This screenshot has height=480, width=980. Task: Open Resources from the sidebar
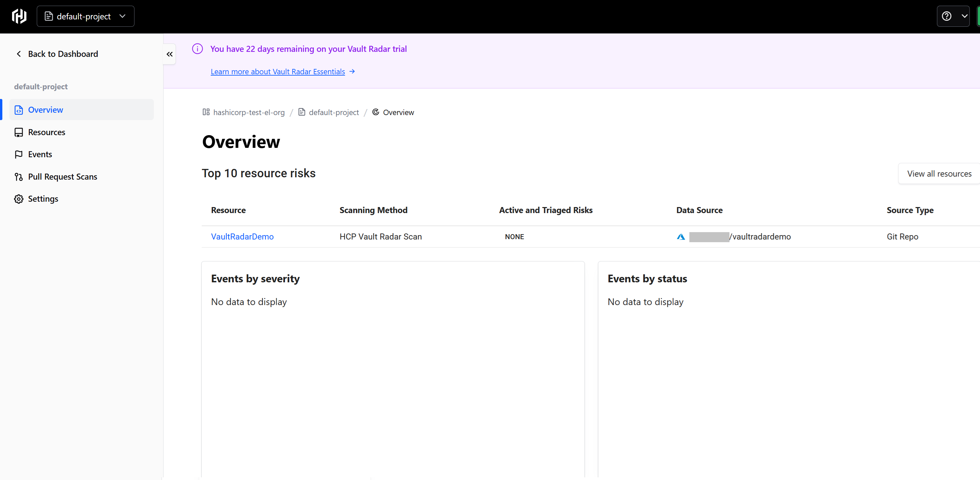pyautogui.click(x=46, y=132)
